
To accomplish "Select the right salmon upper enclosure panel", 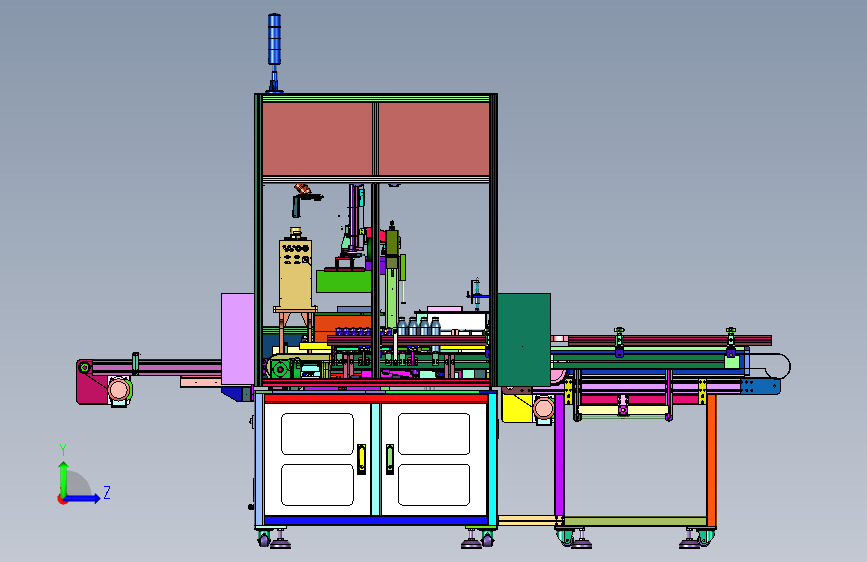I will [x=434, y=139].
